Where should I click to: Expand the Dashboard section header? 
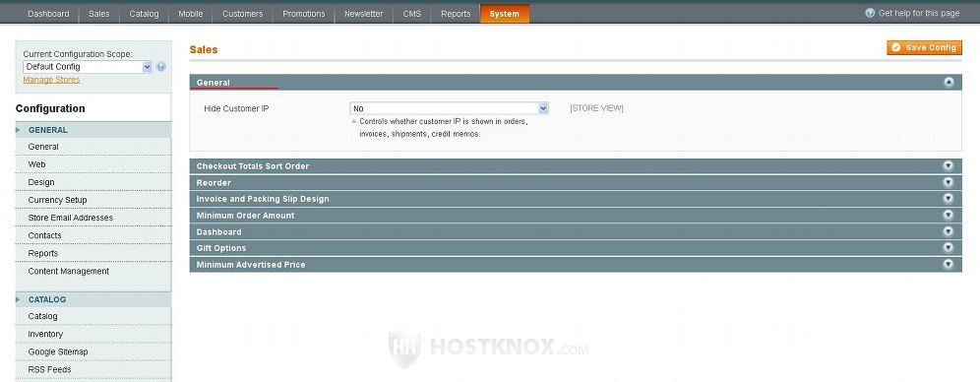pos(575,231)
